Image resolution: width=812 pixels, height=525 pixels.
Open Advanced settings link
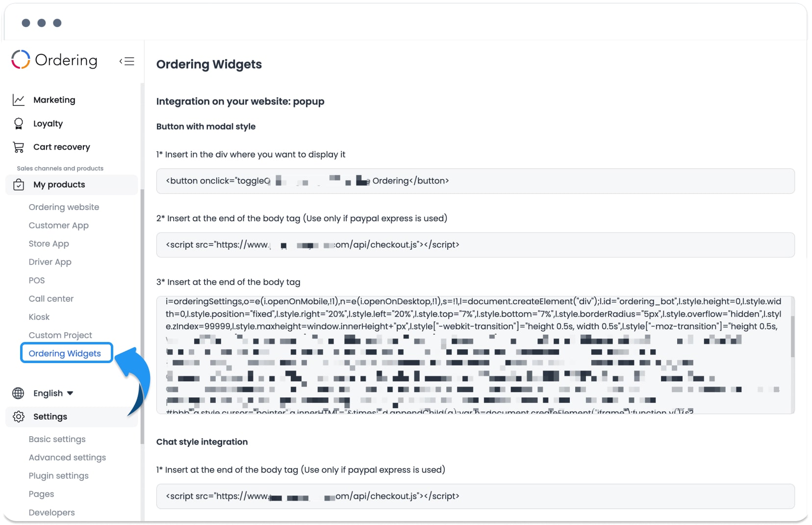pyautogui.click(x=67, y=457)
